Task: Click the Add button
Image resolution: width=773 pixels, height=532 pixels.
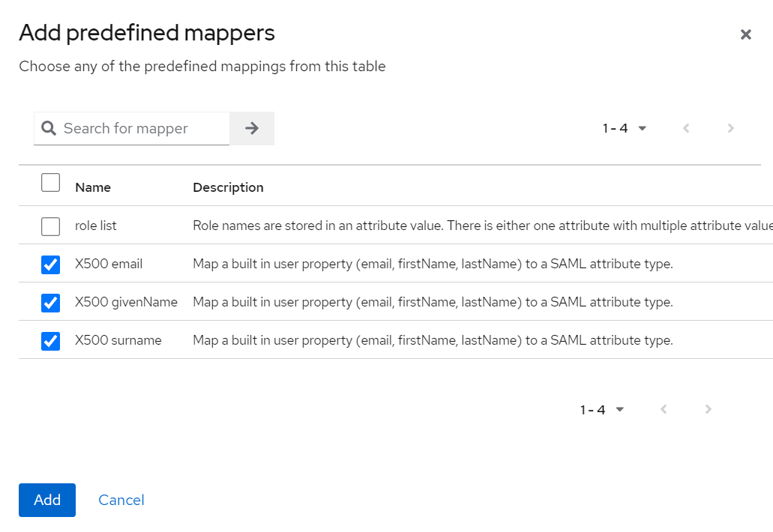Action: coord(47,500)
